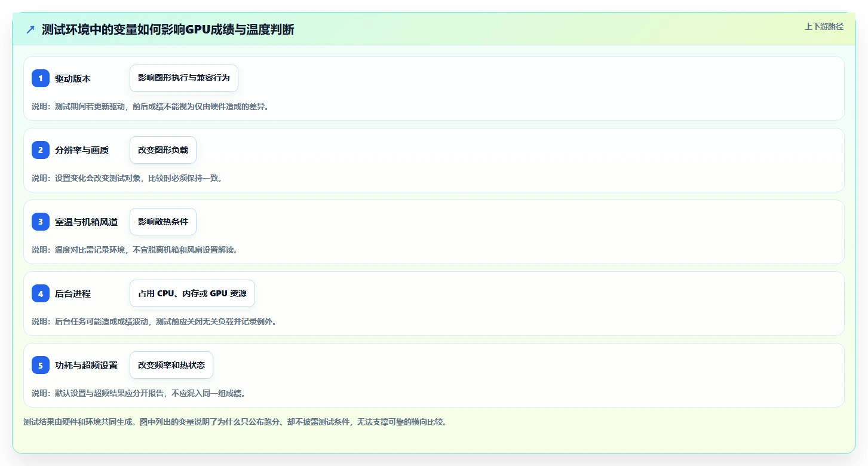
Task: Click the 占用 CPU、内存或 GPU 资源 chip
Action: pos(192,293)
